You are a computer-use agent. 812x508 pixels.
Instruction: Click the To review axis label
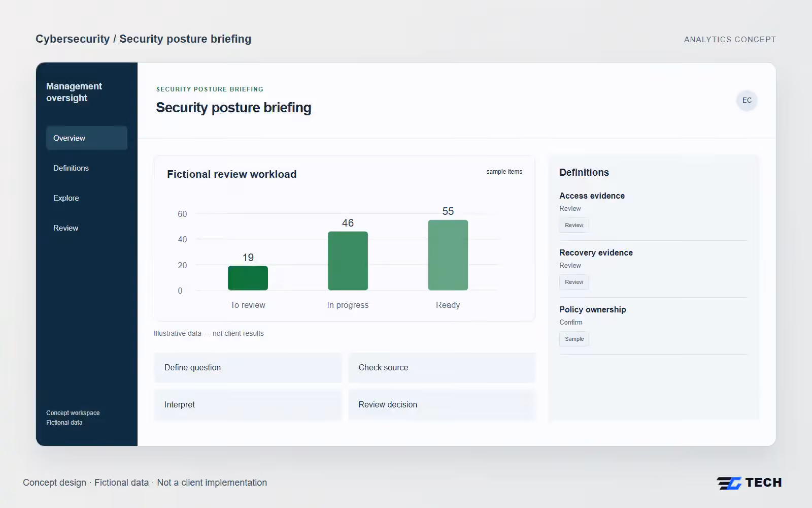(248, 305)
